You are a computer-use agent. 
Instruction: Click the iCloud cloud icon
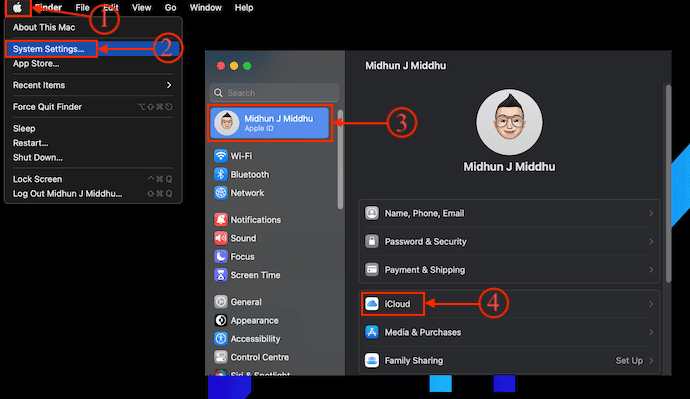(372, 304)
